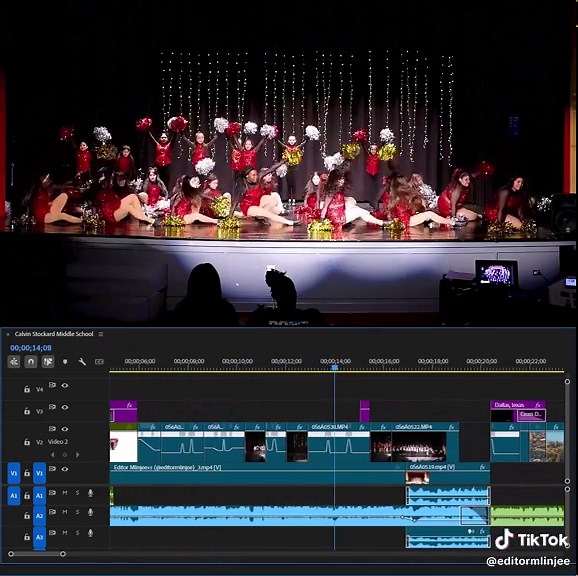Select the 05eA0519.mp4 clip on V1
Viewport: 578px width, 576px height.
(x=448, y=474)
